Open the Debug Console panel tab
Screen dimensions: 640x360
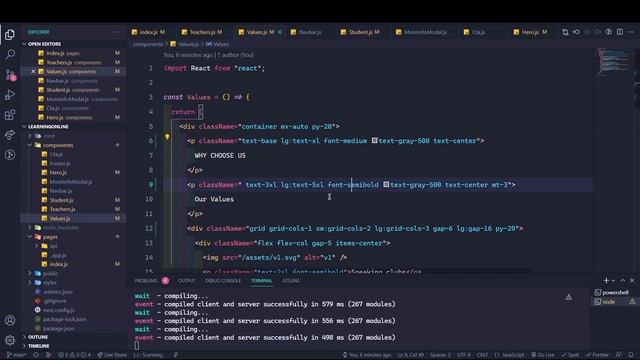tap(223, 281)
